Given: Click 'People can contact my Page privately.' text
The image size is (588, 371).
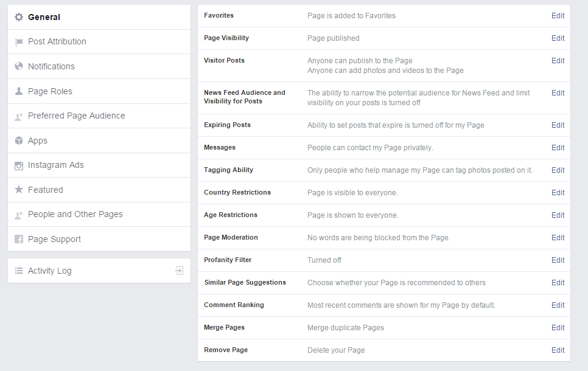Looking at the screenshot, I should point(370,148).
